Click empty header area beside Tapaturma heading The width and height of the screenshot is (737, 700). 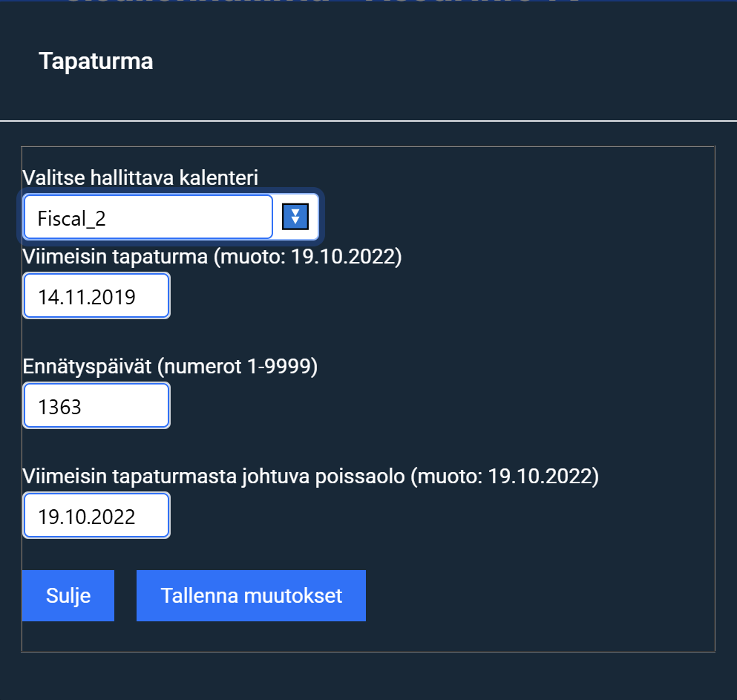pyautogui.click(x=445, y=61)
